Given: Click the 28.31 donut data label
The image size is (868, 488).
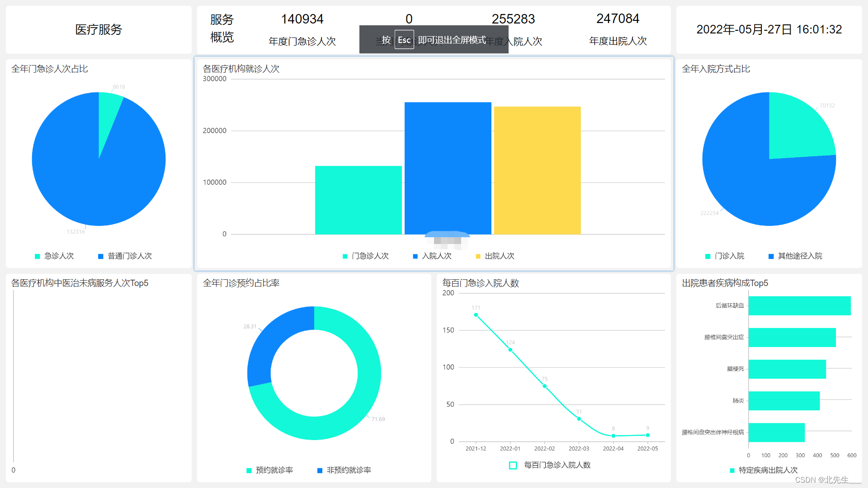Looking at the screenshot, I should tap(250, 327).
